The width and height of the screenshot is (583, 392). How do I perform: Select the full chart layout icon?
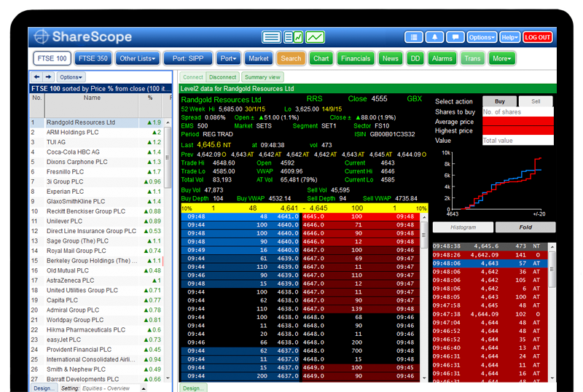point(315,37)
